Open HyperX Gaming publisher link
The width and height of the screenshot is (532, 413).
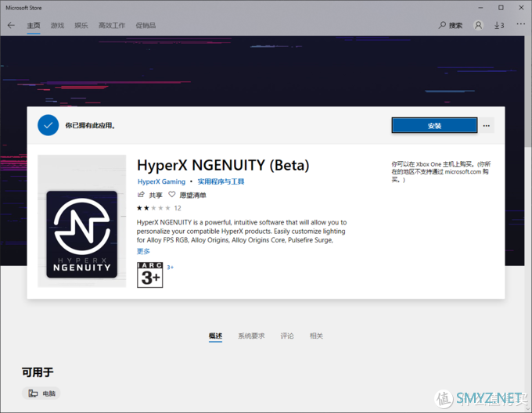coord(161,181)
